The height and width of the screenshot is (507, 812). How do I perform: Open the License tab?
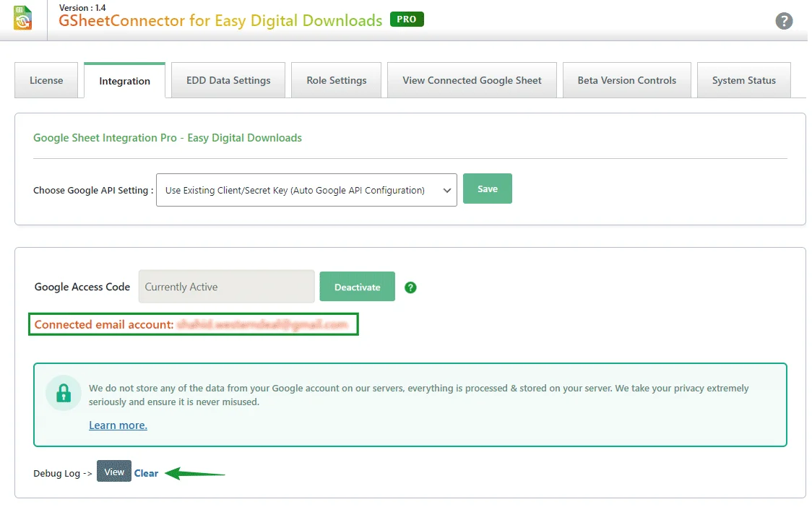pyautogui.click(x=46, y=80)
